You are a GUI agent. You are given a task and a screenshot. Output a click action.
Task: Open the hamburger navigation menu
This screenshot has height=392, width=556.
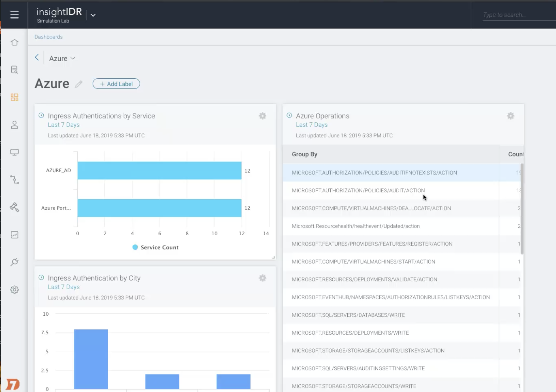14,14
